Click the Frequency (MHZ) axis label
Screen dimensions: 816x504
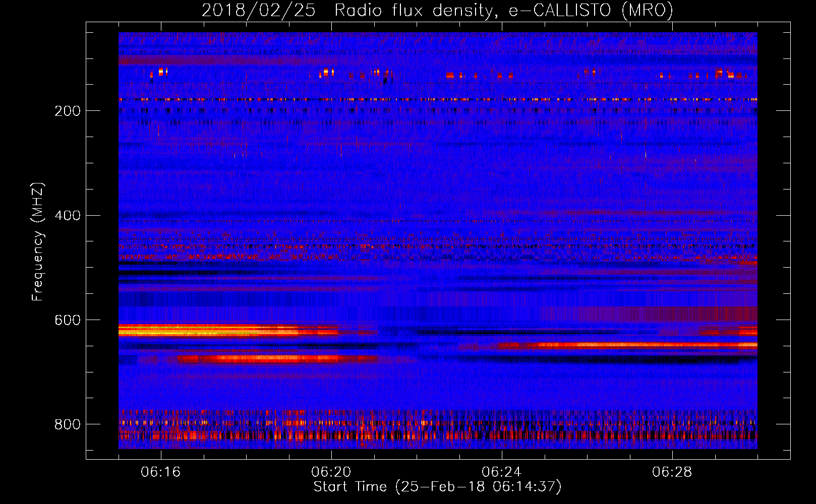pos(37,242)
